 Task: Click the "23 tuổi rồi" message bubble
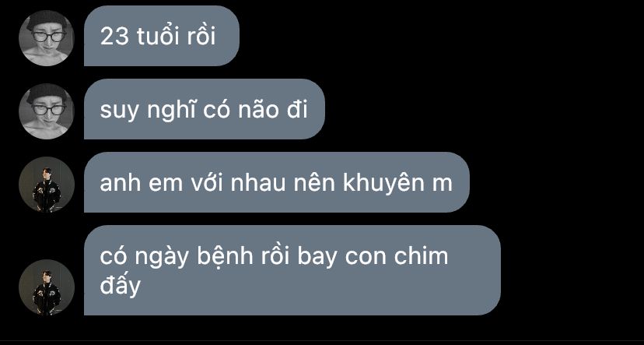pos(162,36)
